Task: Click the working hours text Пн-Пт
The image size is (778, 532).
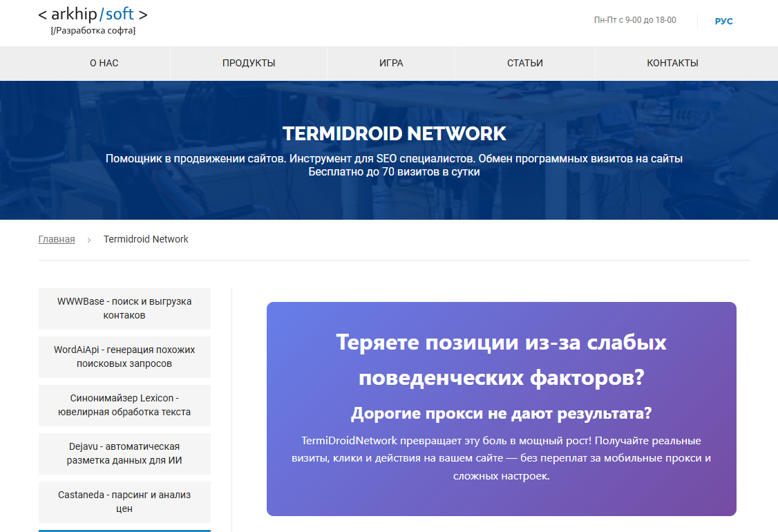Action: click(x=636, y=21)
